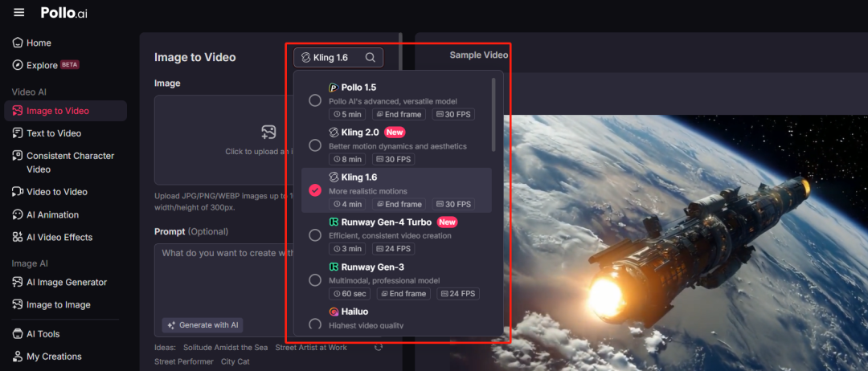Click the AI Animation icon

coord(18,214)
